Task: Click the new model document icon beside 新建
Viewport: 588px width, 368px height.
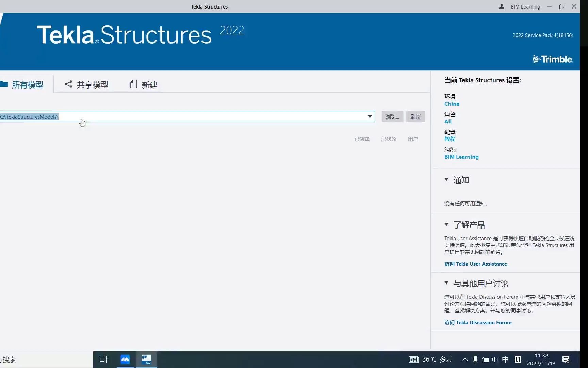Action: click(x=133, y=84)
